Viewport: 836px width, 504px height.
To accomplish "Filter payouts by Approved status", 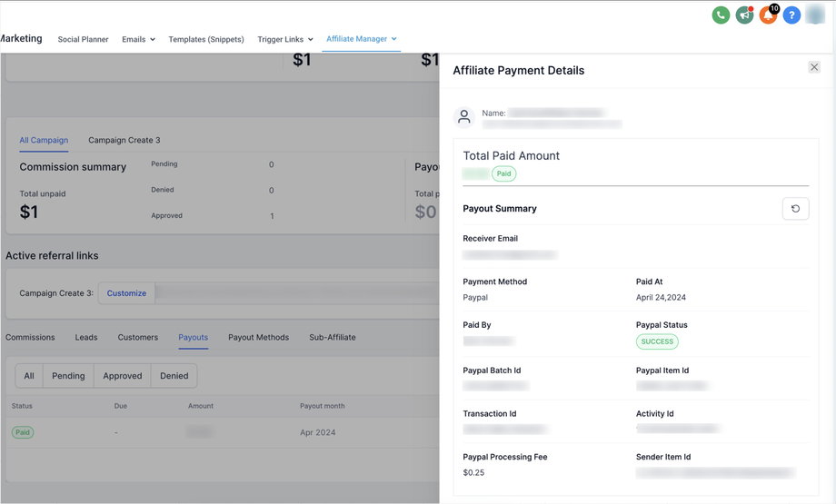I will pos(123,376).
